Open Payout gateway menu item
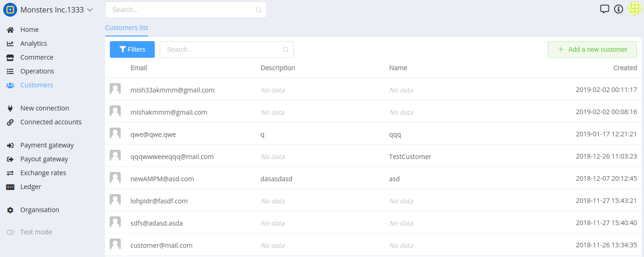 pyautogui.click(x=44, y=159)
